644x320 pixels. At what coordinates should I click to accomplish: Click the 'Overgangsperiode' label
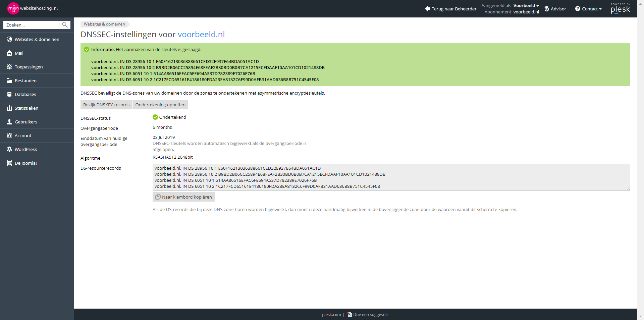point(99,128)
